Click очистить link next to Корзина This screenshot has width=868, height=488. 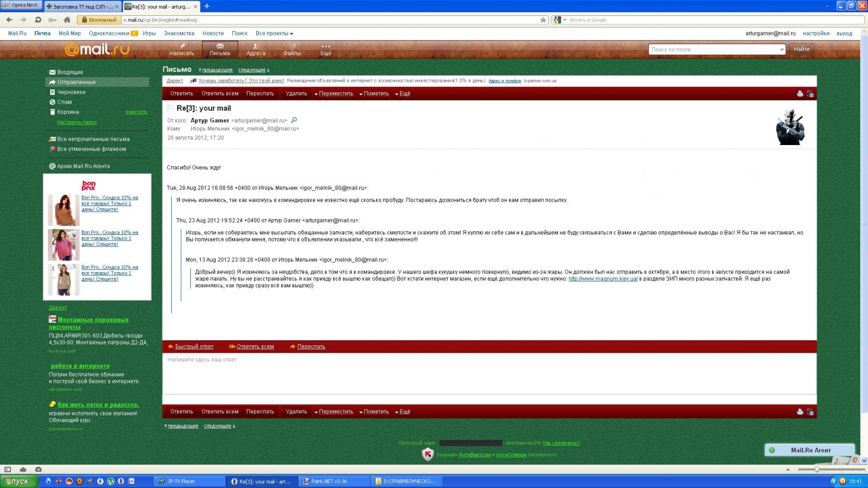136,112
